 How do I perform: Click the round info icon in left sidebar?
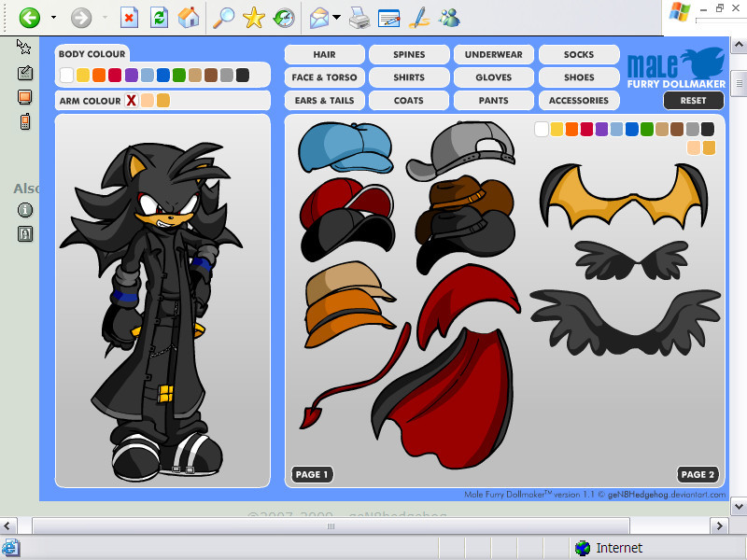pos(25,209)
